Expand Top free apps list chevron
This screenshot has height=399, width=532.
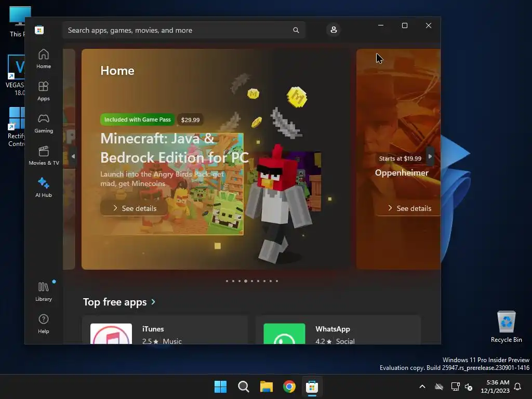(x=153, y=302)
